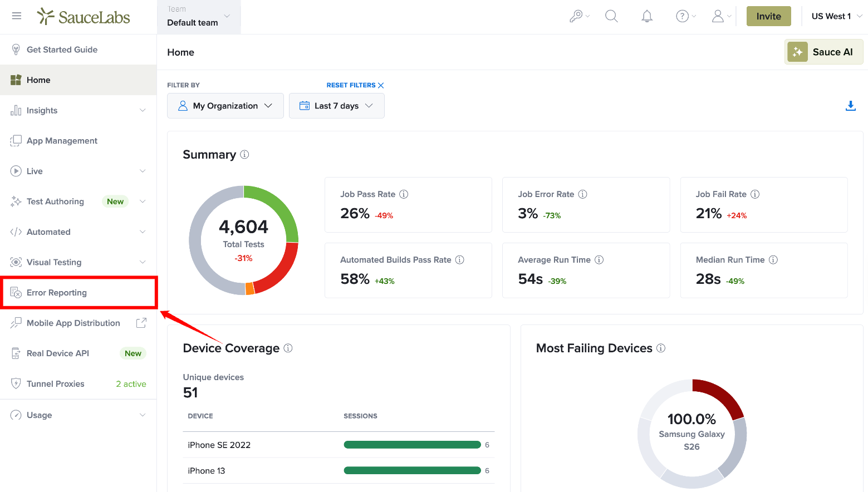Click the Reset Filters link

click(355, 85)
